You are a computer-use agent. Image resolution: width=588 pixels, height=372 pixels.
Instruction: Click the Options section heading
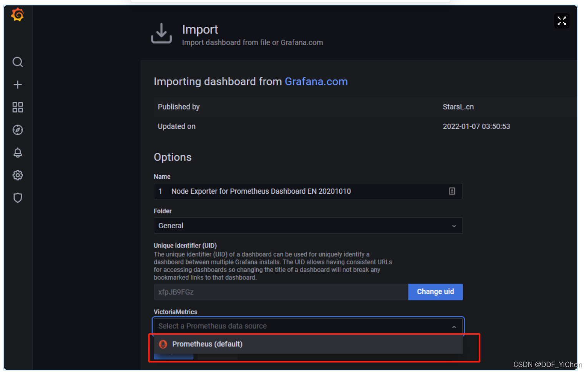tap(173, 157)
